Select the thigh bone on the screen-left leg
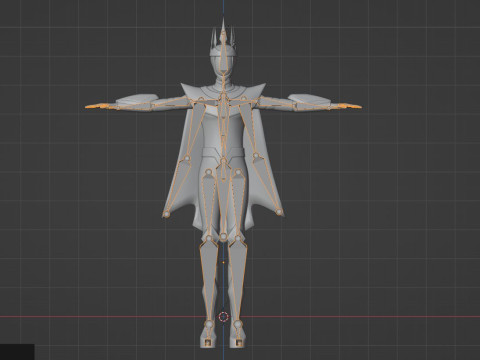480x360 pixels. point(209,204)
